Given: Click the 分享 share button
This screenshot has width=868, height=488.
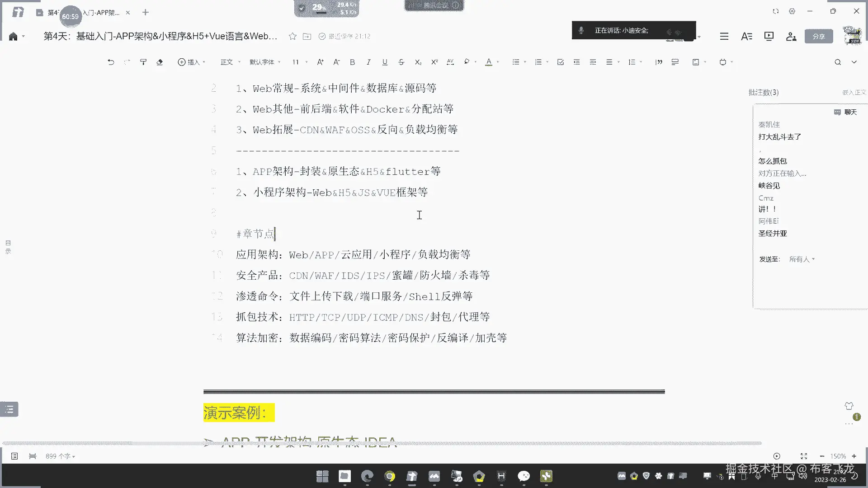Looking at the screenshot, I should (x=818, y=36).
